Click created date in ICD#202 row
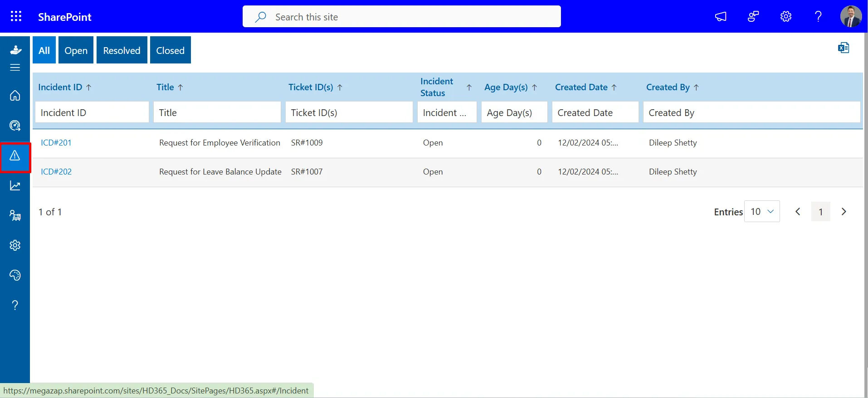Viewport: 868px width, 398px height. click(x=588, y=172)
